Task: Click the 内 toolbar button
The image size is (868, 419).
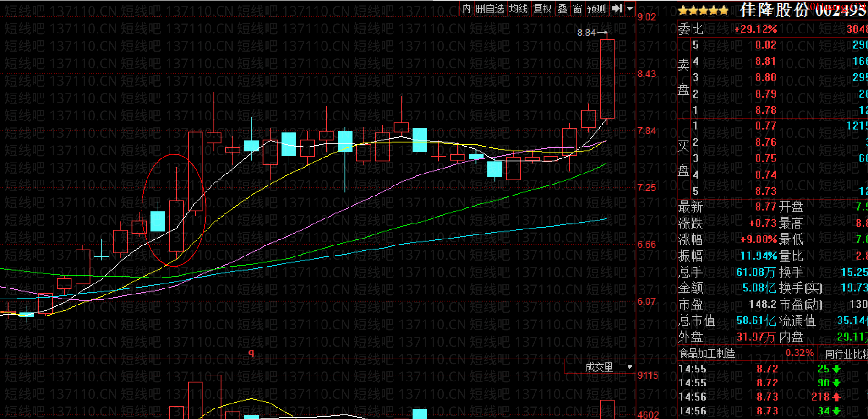Action: tap(467, 9)
